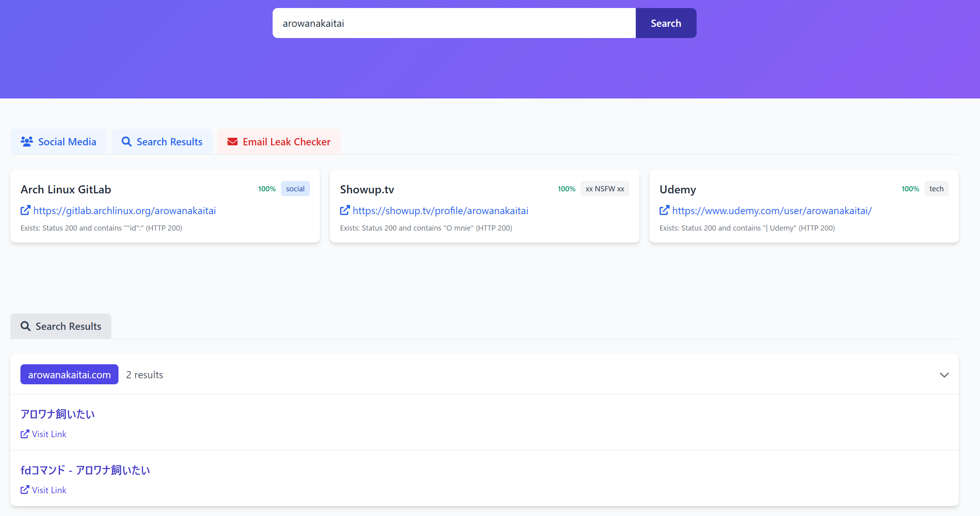Screen dimensions: 980x516
Task: Click external link icon beside Udemy URL
Action: click(x=664, y=210)
